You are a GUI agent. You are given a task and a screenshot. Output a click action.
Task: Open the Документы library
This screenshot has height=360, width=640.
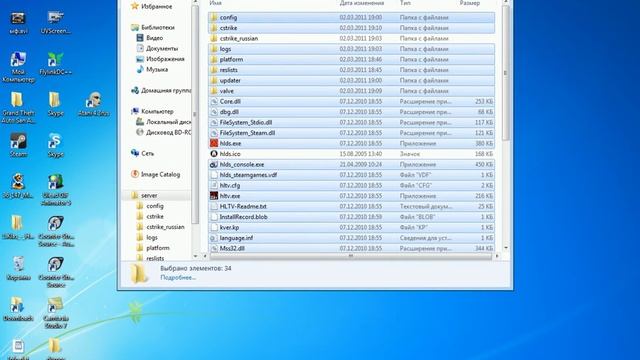[157, 49]
